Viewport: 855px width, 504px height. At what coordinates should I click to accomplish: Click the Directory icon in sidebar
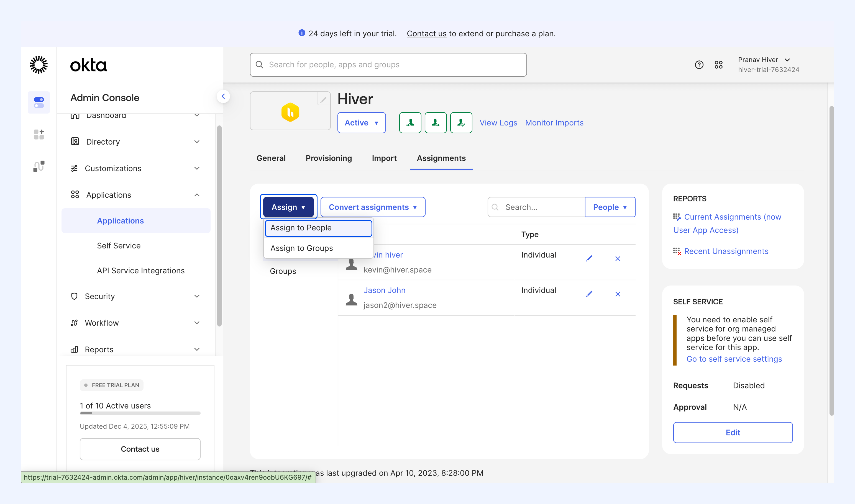[75, 141]
